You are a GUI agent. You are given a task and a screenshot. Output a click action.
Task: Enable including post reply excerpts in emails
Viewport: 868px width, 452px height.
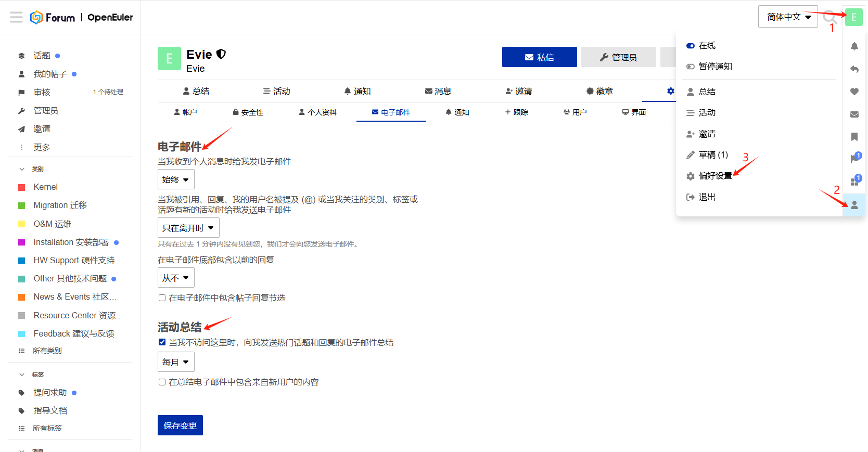point(162,298)
